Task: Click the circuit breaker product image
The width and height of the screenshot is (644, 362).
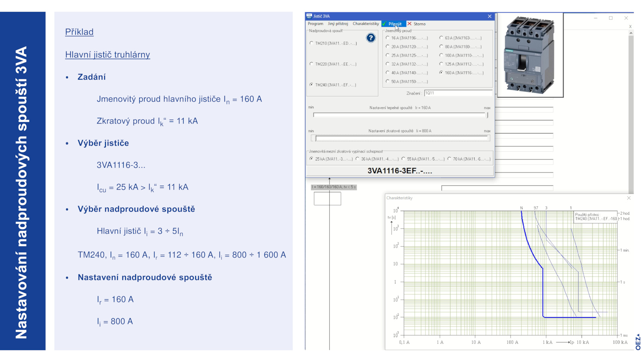Action: pos(530,55)
